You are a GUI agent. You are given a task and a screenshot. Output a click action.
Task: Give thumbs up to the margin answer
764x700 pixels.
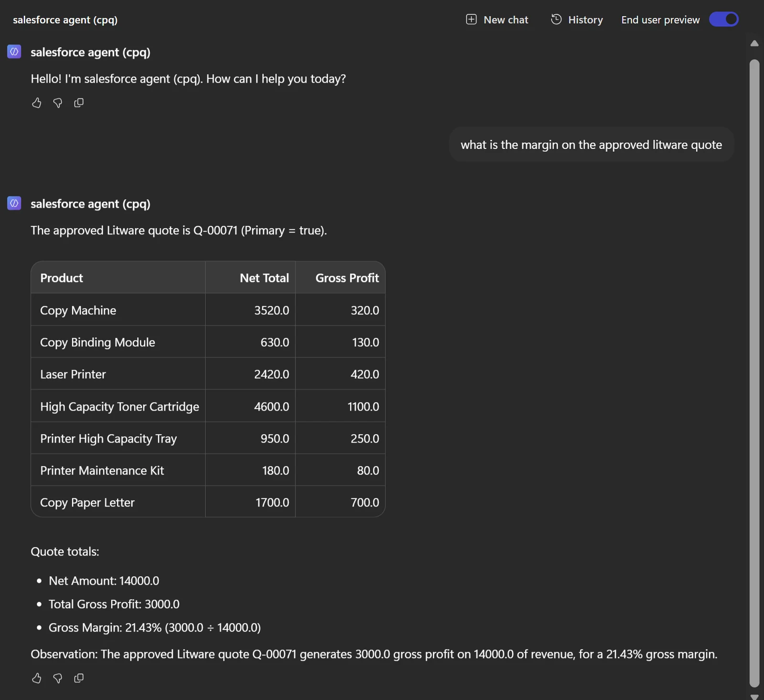point(37,678)
